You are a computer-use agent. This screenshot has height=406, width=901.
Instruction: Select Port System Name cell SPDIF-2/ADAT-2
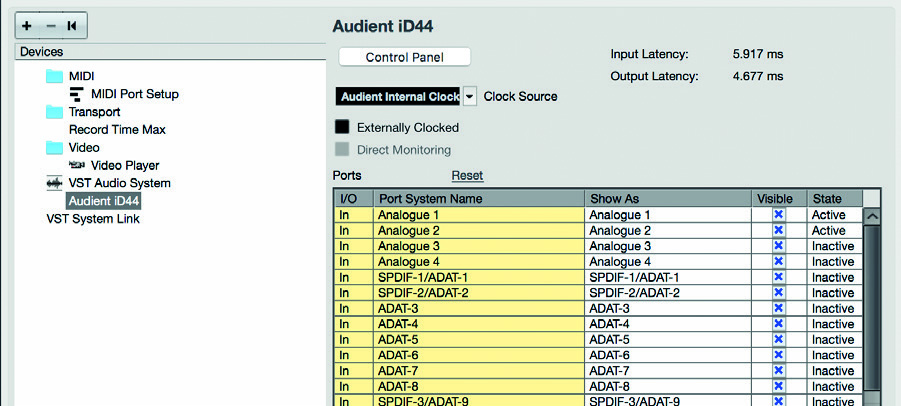pyautogui.click(x=479, y=293)
